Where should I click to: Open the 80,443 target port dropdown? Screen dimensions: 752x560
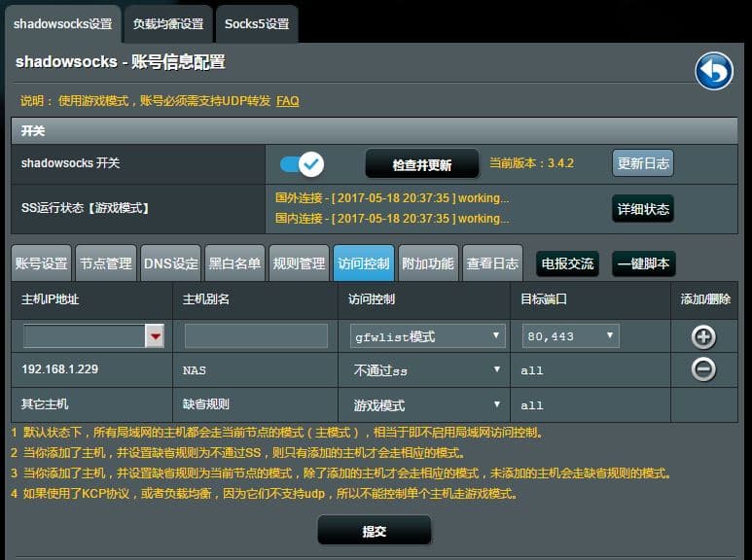tap(570, 336)
